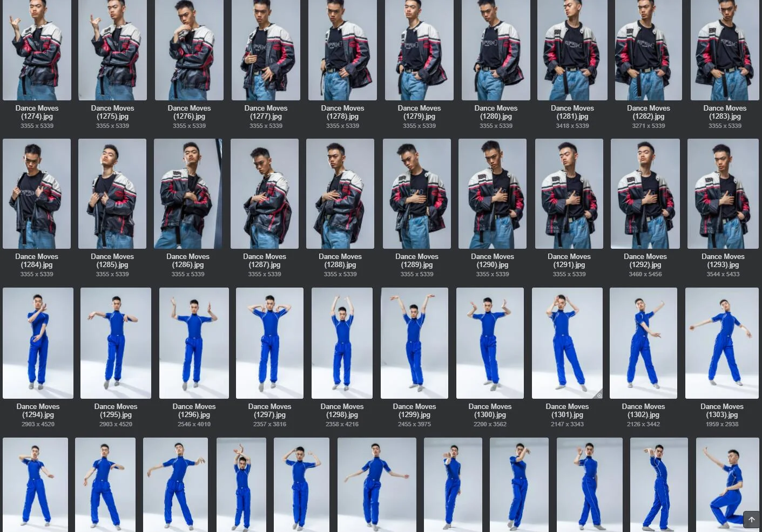Open the Dance Moves (1278).jpg image preview
Image resolution: width=762 pixels, height=532 pixels.
tap(342, 50)
